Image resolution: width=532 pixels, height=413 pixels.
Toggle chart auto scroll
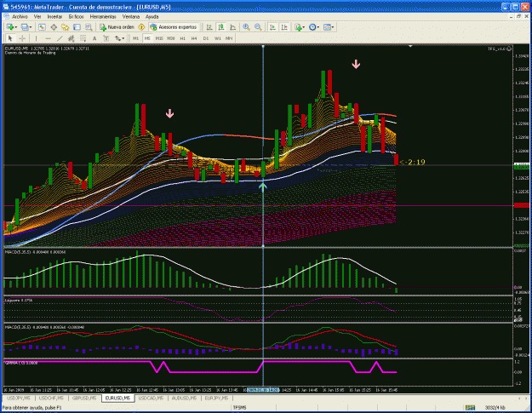click(272, 27)
